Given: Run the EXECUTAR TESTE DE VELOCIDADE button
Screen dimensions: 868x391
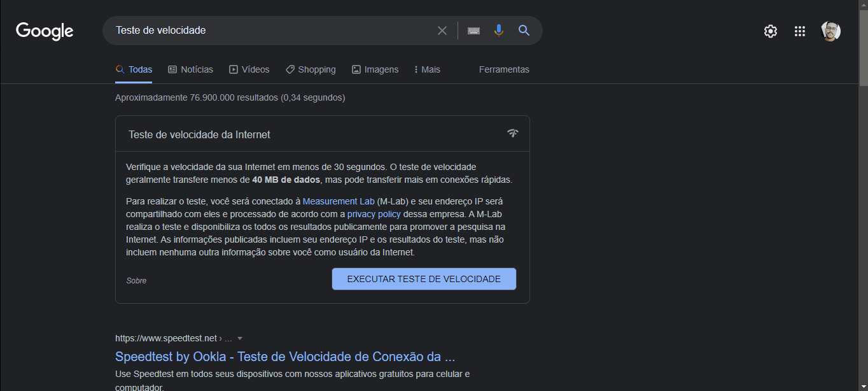Looking at the screenshot, I should coord(424,279).
